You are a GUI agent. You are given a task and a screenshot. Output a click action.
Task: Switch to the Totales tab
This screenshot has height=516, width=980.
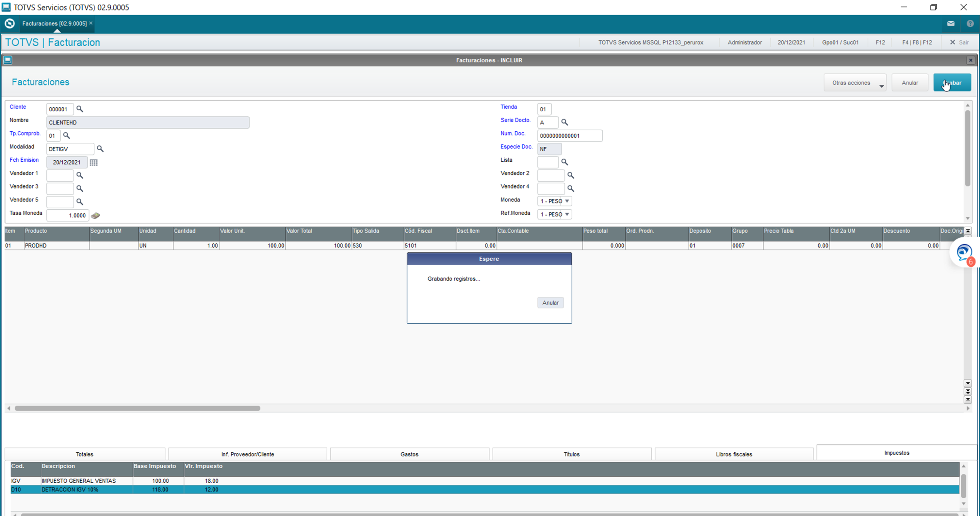coord(85,454)
